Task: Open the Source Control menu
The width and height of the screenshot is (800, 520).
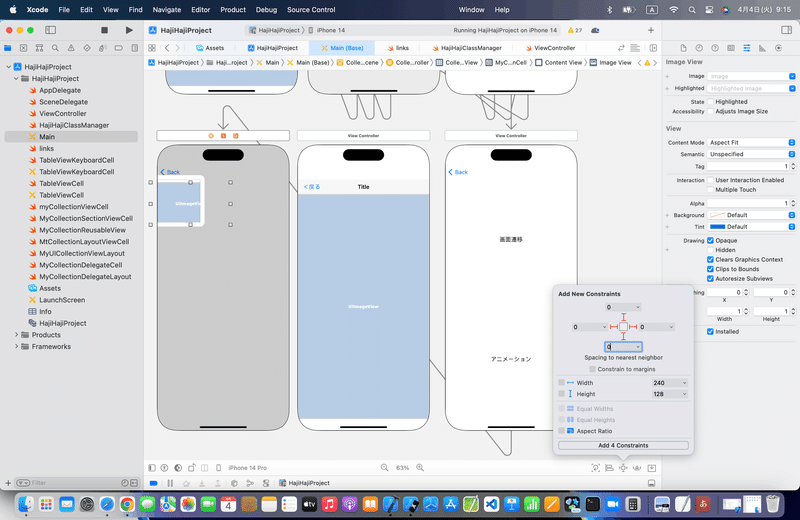Action: 311,10
